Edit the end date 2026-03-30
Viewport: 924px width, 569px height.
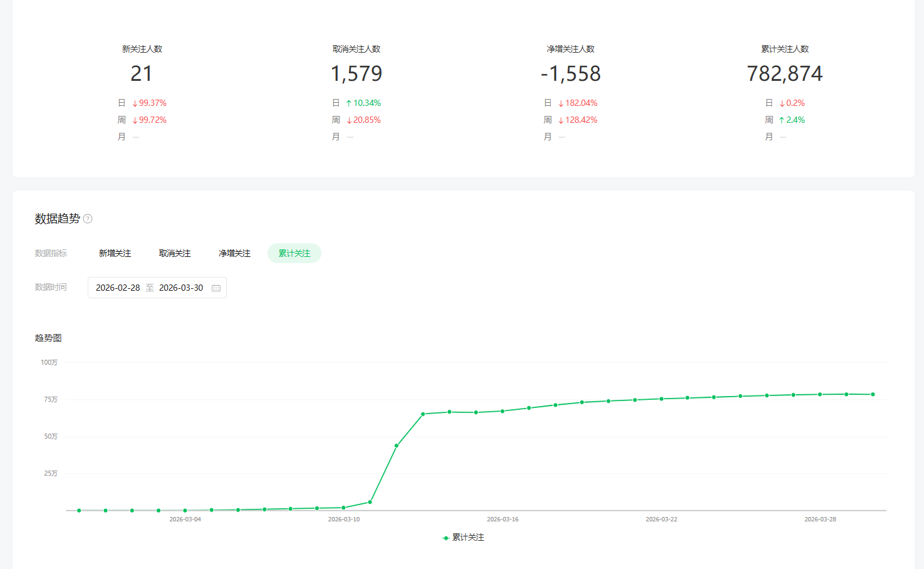point(181,288)
